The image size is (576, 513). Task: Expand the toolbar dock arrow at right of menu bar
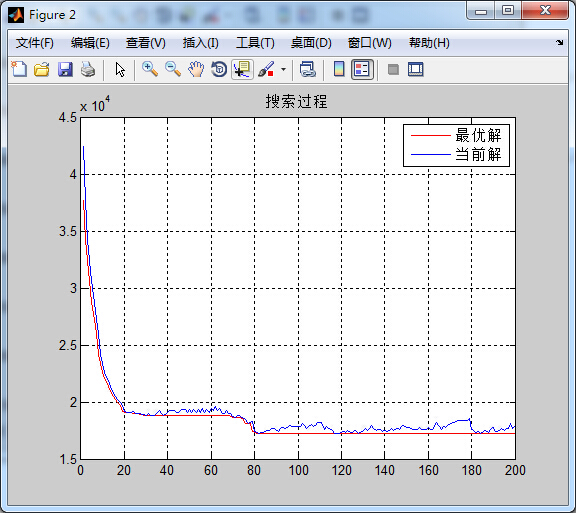click(x=559, y=43)
